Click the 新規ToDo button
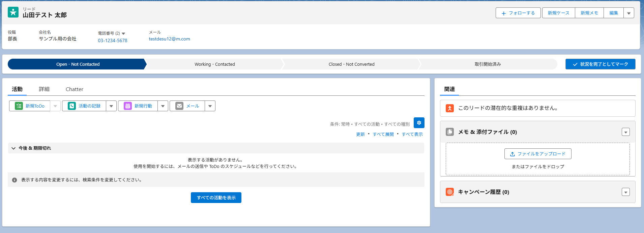Screen dimensions: 644x233 (30, 106)
